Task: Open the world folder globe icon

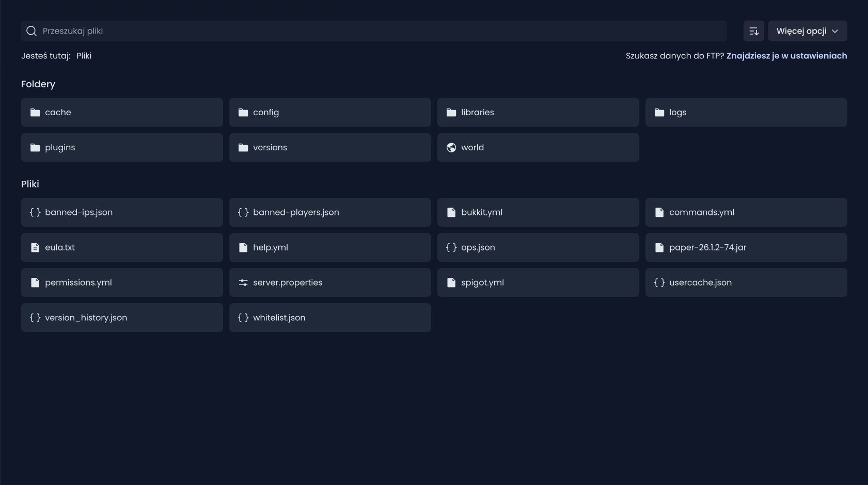Action: (451, 148)
